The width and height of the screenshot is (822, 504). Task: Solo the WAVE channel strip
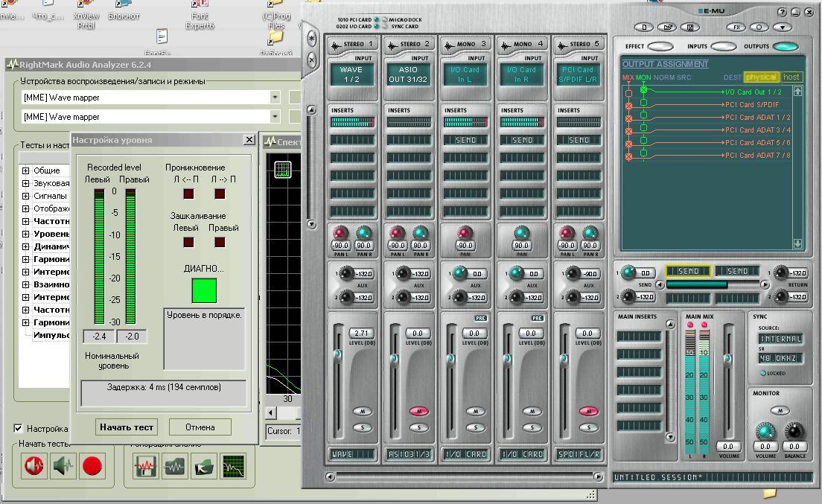coord(363,427)
